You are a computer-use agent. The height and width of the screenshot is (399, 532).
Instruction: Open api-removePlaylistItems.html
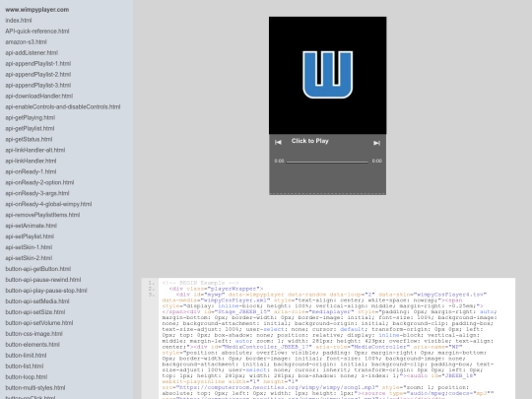click(x=42, y=215)
